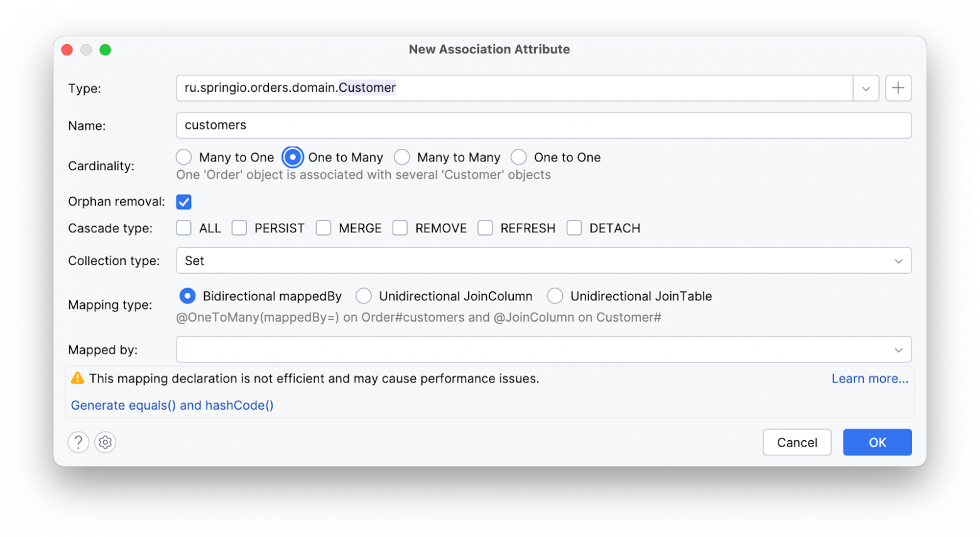Viewport: 980px width, 537px height.
Task: Click the Learn more link
Action: click(869, 379)
